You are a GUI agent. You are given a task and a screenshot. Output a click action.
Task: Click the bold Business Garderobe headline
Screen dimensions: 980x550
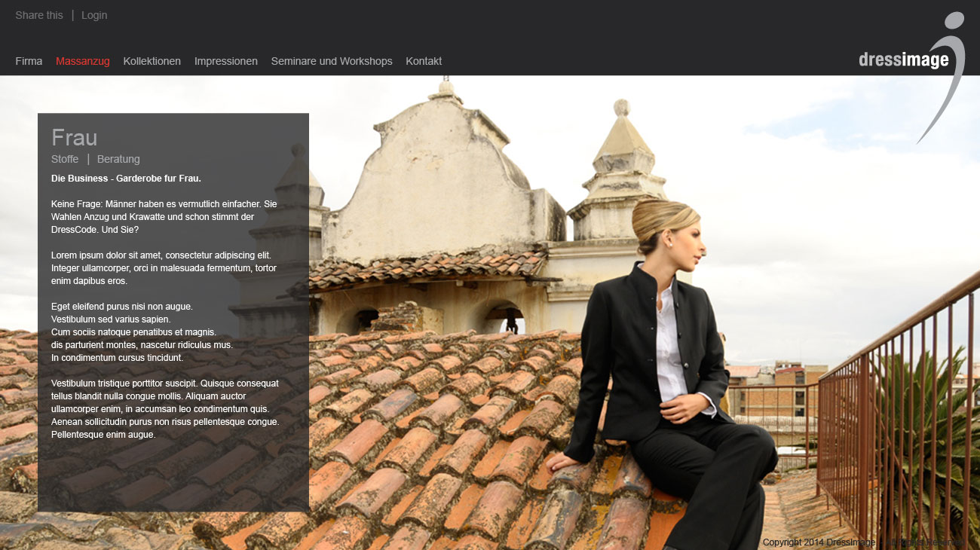[x=126, y=179]
